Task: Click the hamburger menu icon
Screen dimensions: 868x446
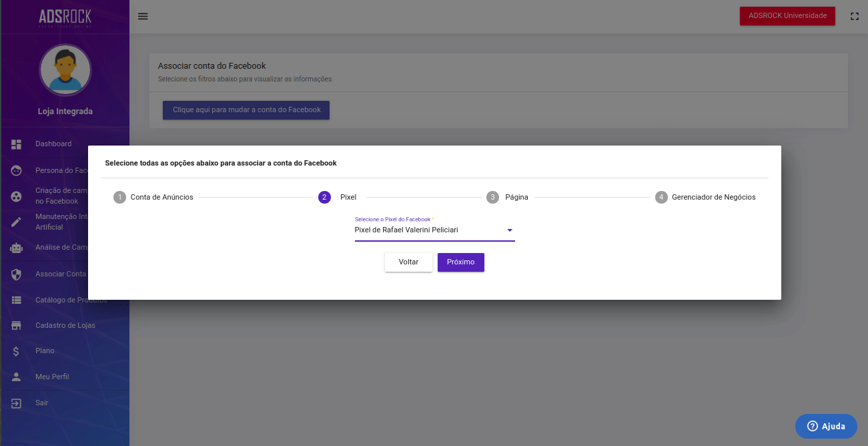Action: (x=143, y=16)
